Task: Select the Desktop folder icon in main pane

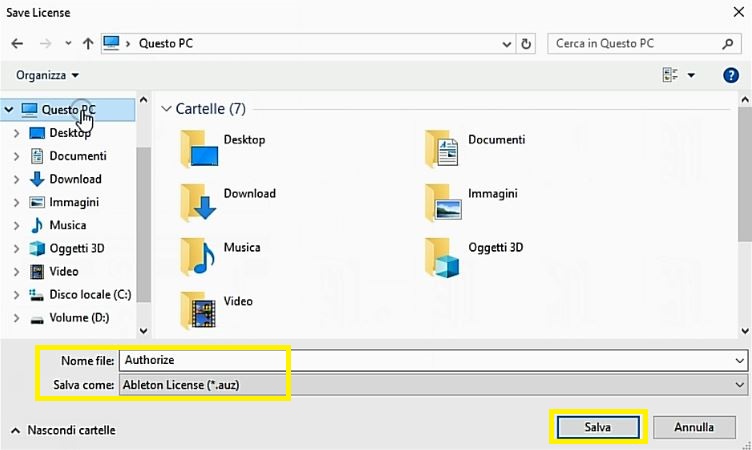Action: click(x=199, y=149)
